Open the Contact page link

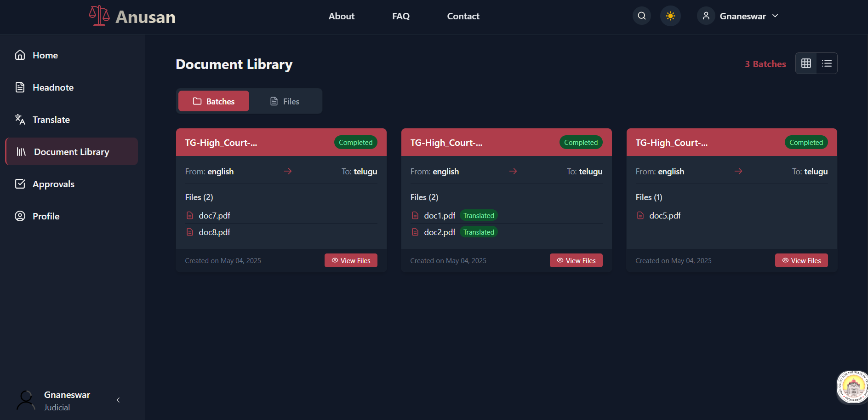463,16
